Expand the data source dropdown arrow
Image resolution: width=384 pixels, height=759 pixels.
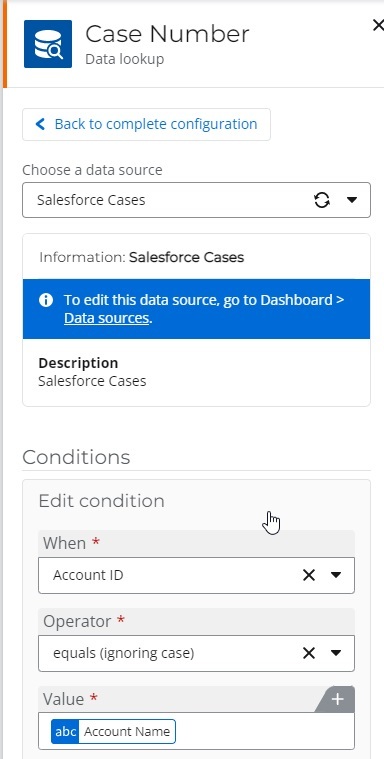click(x=353, y=200)
